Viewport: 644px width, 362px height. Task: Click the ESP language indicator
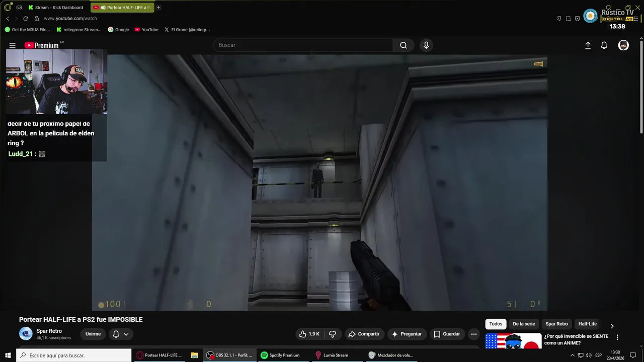[x=599, y=355]
